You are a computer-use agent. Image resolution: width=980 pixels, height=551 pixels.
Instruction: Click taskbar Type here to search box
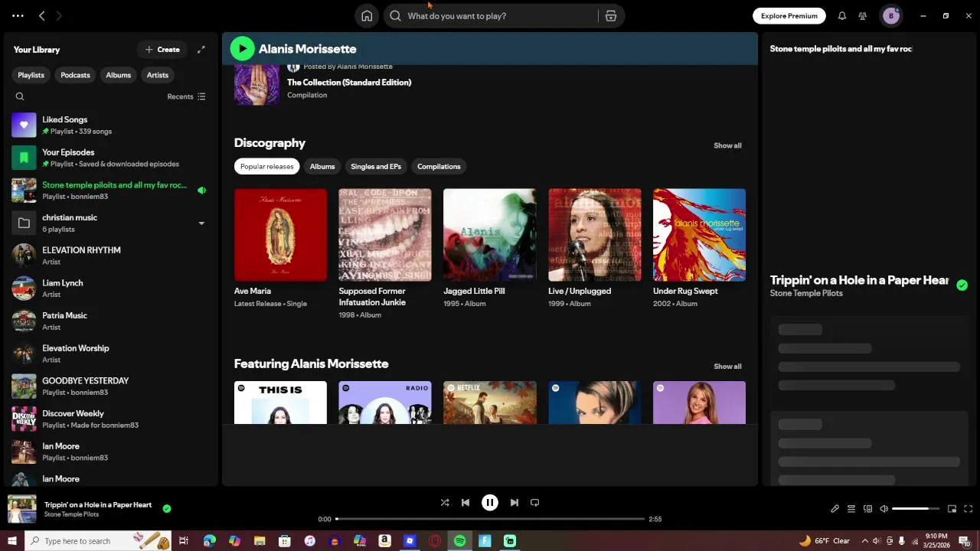pos(99,541)
